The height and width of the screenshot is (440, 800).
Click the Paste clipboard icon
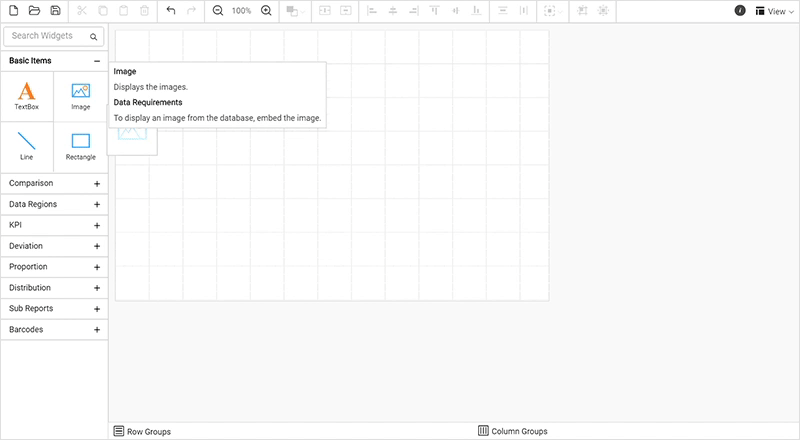click(x=123, y=11)
